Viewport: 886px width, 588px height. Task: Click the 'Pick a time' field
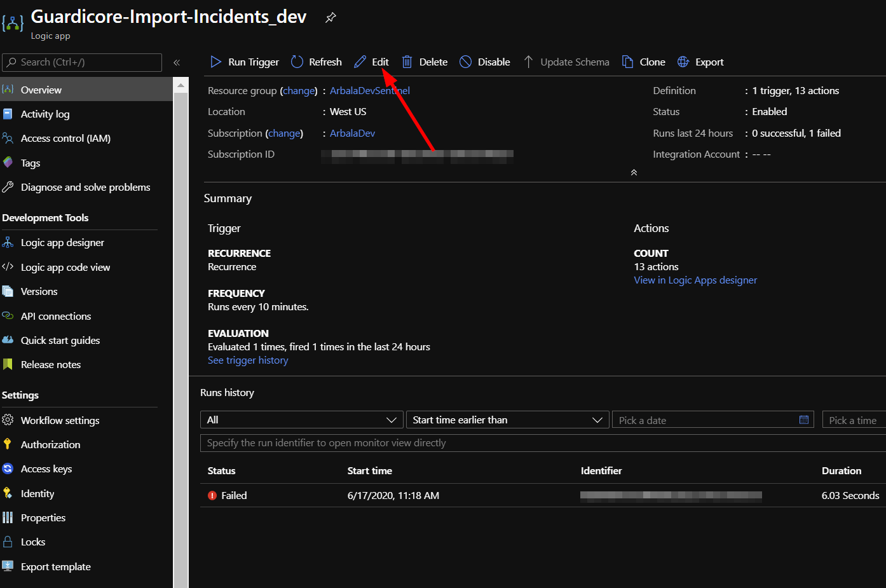(854, 420)
